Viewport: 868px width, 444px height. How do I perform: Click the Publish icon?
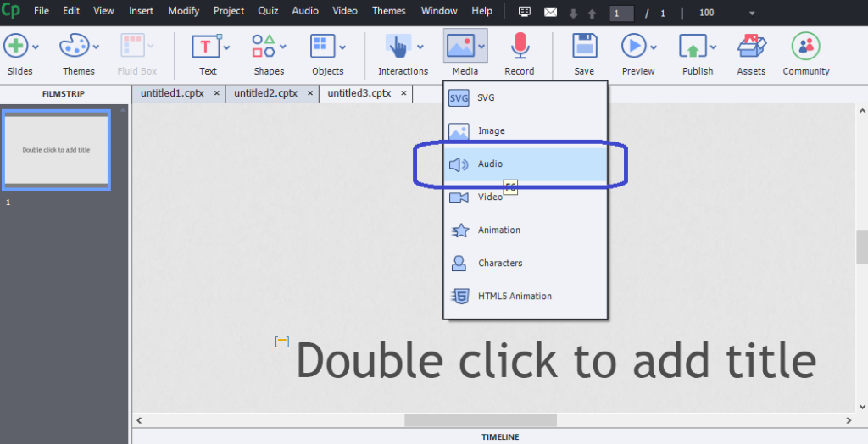tap(693, 47)
